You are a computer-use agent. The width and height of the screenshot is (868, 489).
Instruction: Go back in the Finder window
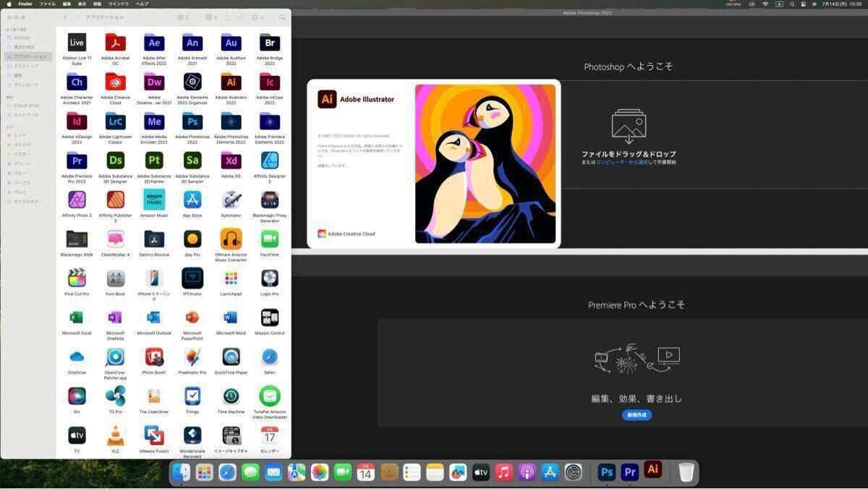coord(65,17)
